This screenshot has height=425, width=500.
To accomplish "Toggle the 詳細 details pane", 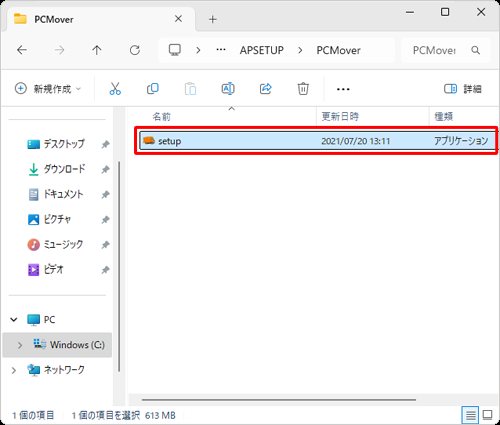I will click(463, 89).
